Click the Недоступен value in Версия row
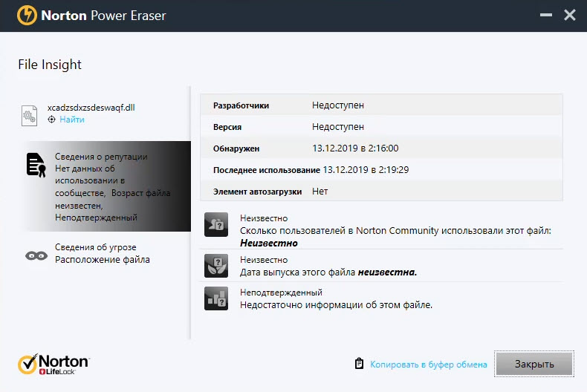587x392 pixels. 338,127
